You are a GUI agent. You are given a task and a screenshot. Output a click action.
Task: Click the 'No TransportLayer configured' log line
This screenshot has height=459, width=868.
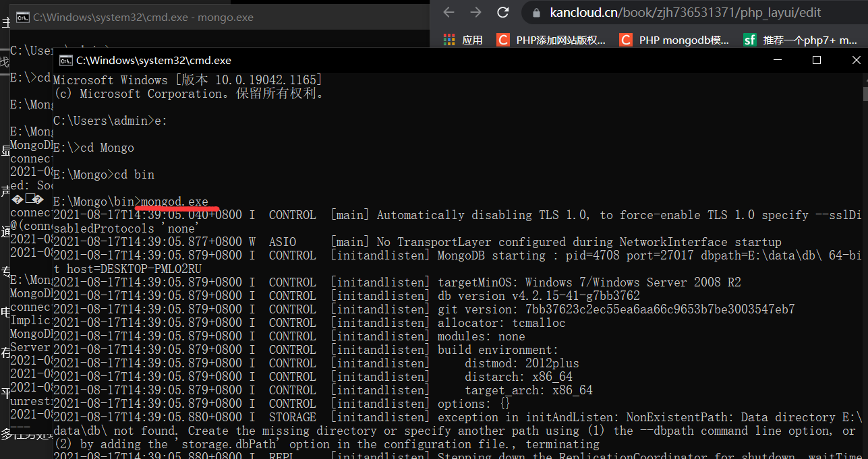click(417, 242)
